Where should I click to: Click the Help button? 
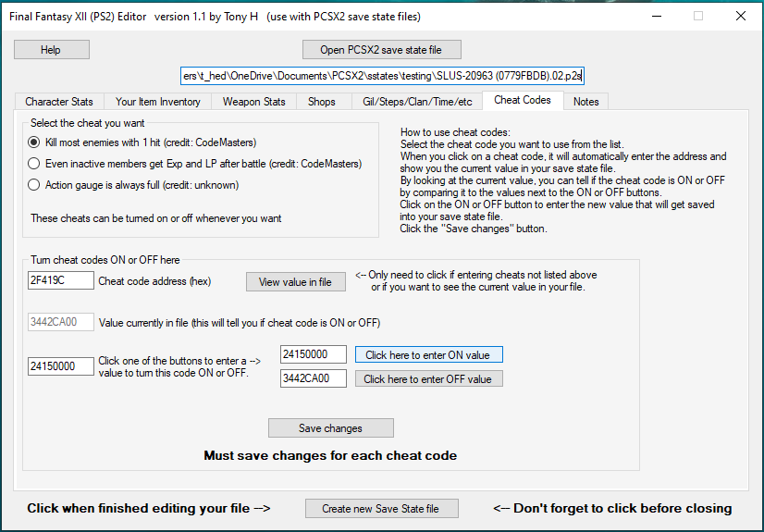pyautogui.click(x=52, y=50)
